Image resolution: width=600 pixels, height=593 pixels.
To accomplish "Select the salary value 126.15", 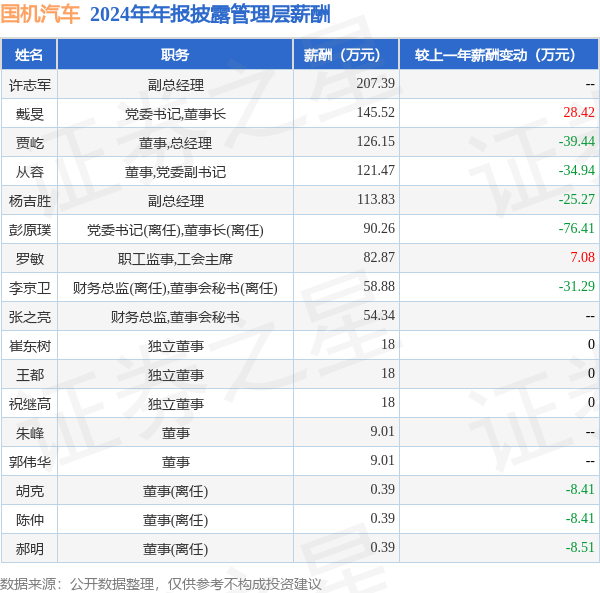I will 375,141.
